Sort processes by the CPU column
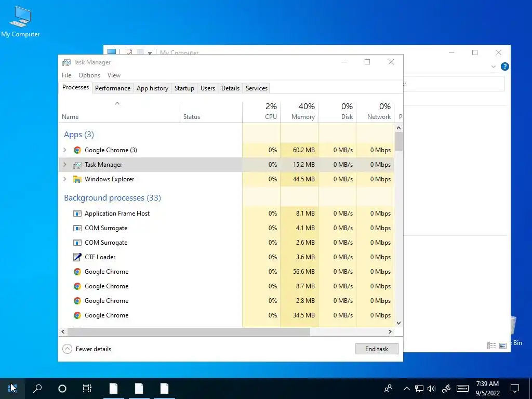The image size is (532, 399). tap(261, 112)
